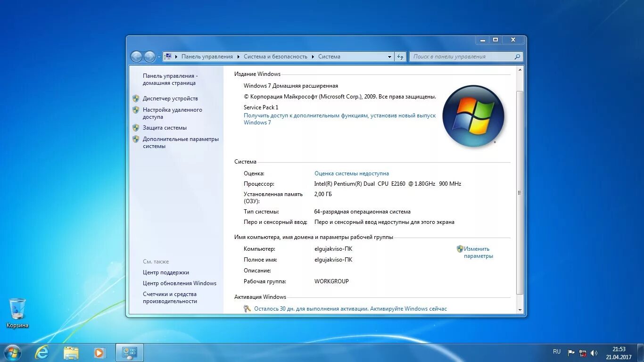Screen dimensions: 644x362
Task: Click the key icon next to activation message
Action: pos(247,309)
